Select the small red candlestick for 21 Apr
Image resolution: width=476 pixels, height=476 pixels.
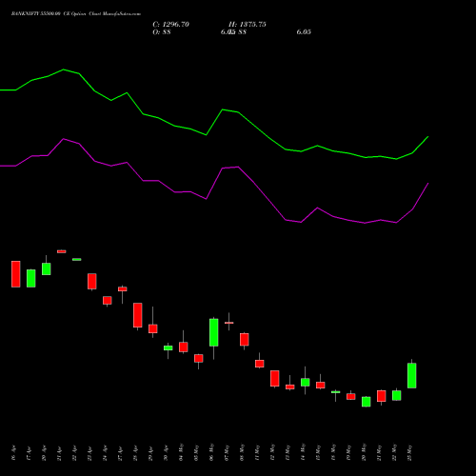(62, 251)
